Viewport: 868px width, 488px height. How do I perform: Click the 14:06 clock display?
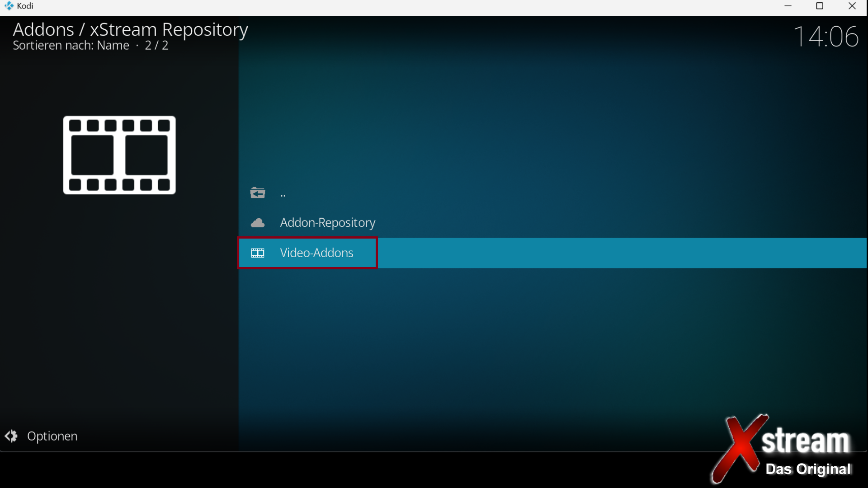826,37
